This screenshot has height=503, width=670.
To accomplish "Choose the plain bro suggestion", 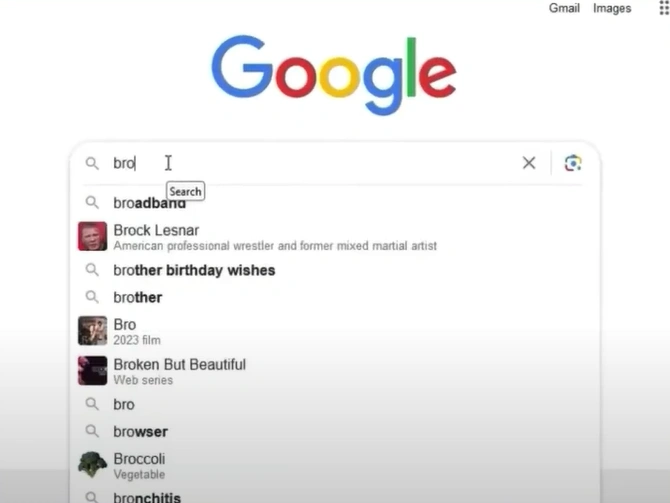I will (x=335, y=404).
